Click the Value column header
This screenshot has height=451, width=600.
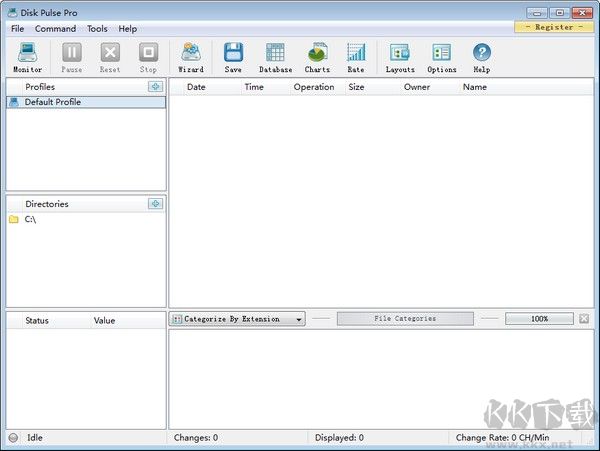click(104, 321)
